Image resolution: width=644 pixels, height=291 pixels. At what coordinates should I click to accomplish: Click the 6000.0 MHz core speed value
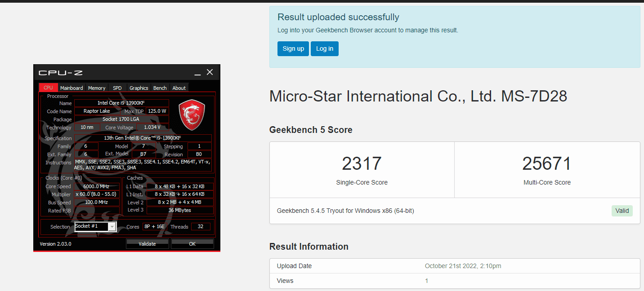[x=96, y=186]
